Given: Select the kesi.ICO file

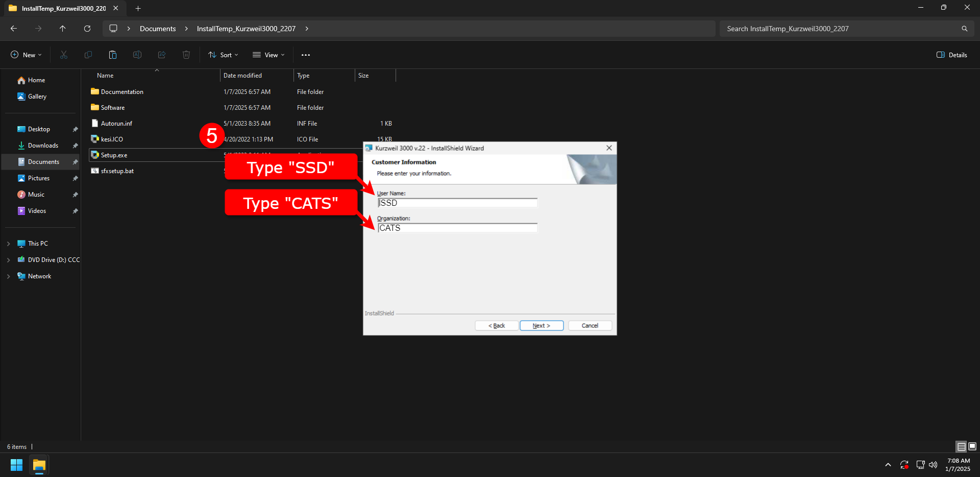Looking at the screenshot, I should click(x=112, y=139).
